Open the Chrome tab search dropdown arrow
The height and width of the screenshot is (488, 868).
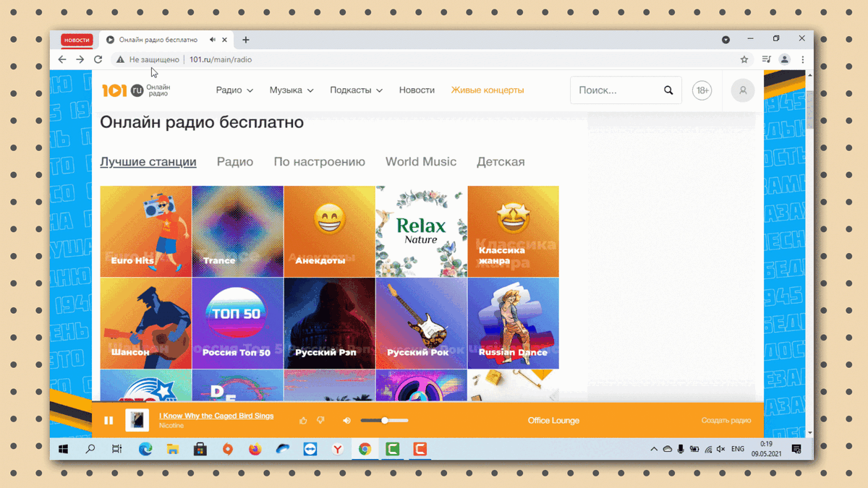[726, 40]
